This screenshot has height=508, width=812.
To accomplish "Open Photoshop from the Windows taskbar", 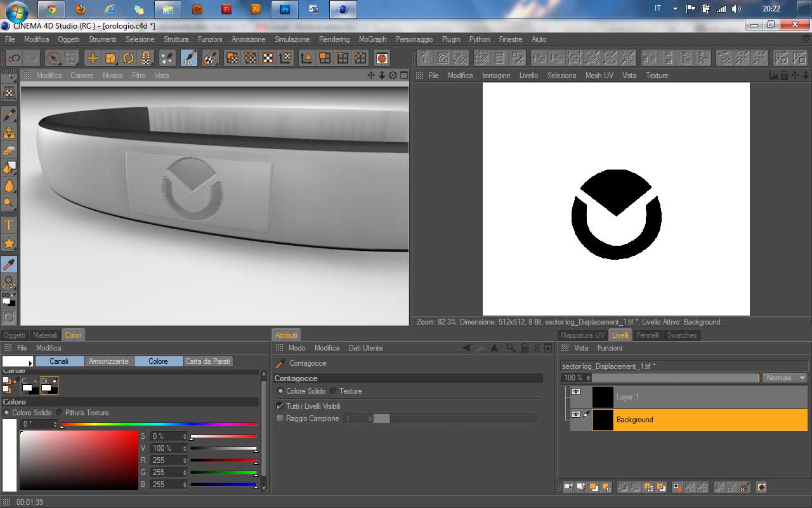I will coord(285,10).
